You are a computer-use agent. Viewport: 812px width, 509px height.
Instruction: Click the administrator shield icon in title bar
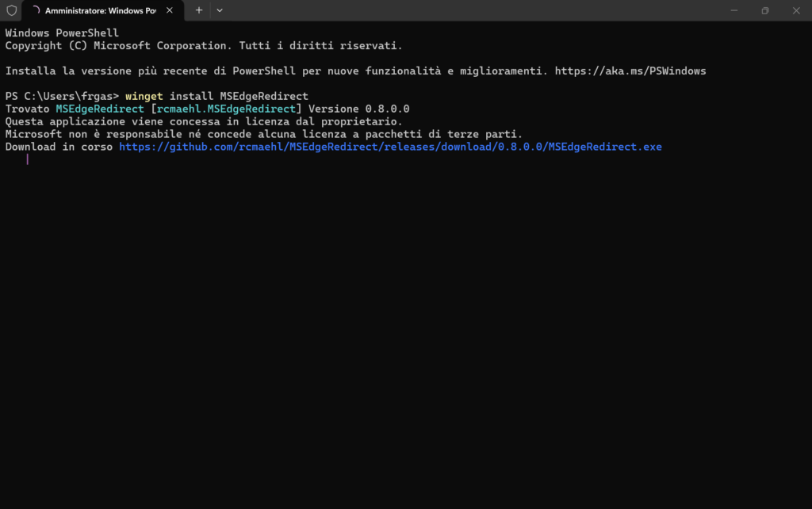point(11,10)
